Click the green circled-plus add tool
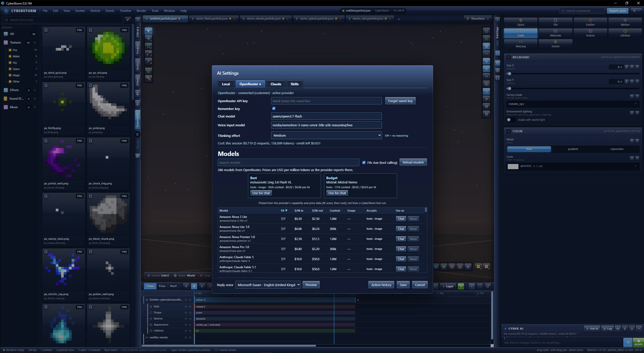 pyautogui.click(x=149, y=71)
